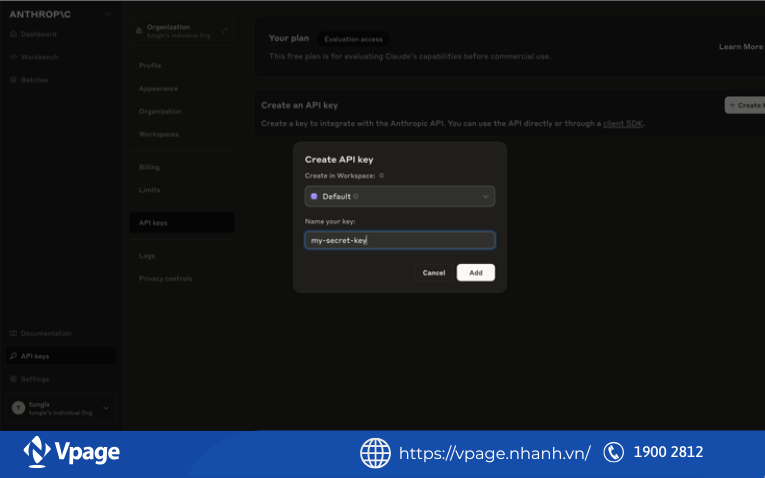Open Organization settings item
The width and height of the screenshot is (765, 478).
160,112
